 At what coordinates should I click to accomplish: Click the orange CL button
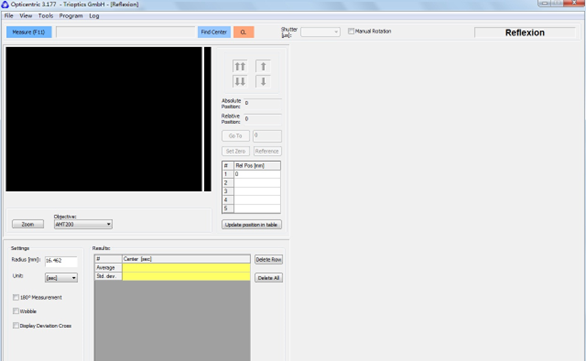point(244,32)
